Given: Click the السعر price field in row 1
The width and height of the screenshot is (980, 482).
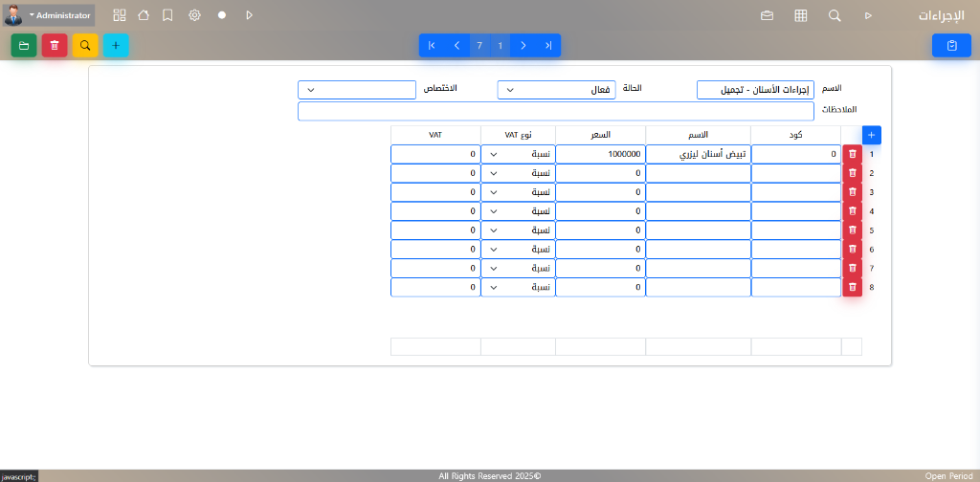Looking at the screenshot, I should 599,154.
